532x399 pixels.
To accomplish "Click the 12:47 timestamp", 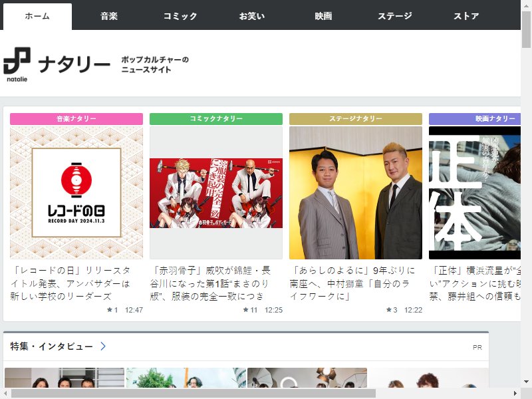I will 134,310.
